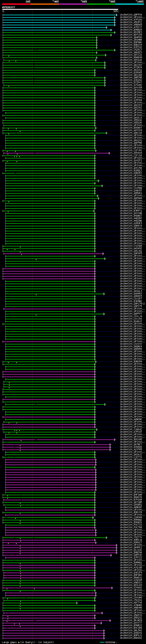The height and width of the screenshot is (644, 146).
Task: Select hit UniRef100_A9TI21
Action: [x=131, y=55]
